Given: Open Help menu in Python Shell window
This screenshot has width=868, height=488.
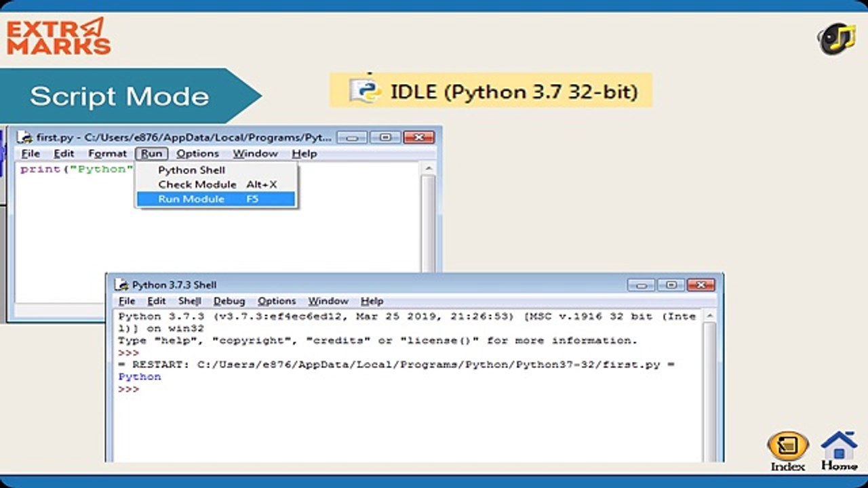Looking at the screenshot, I should 372,301.
